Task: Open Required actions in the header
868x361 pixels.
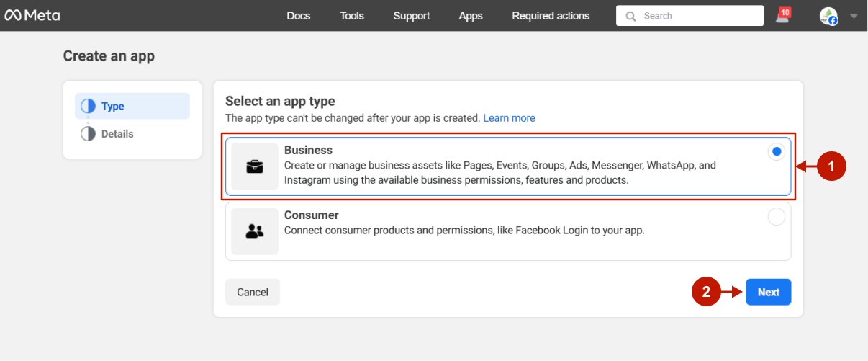Action: tap(551, 16)
